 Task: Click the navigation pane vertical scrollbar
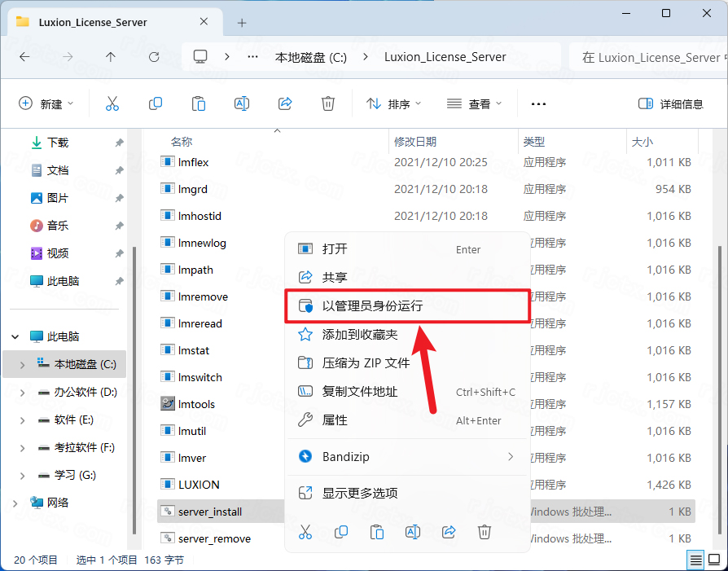click(x=134, y=390)
